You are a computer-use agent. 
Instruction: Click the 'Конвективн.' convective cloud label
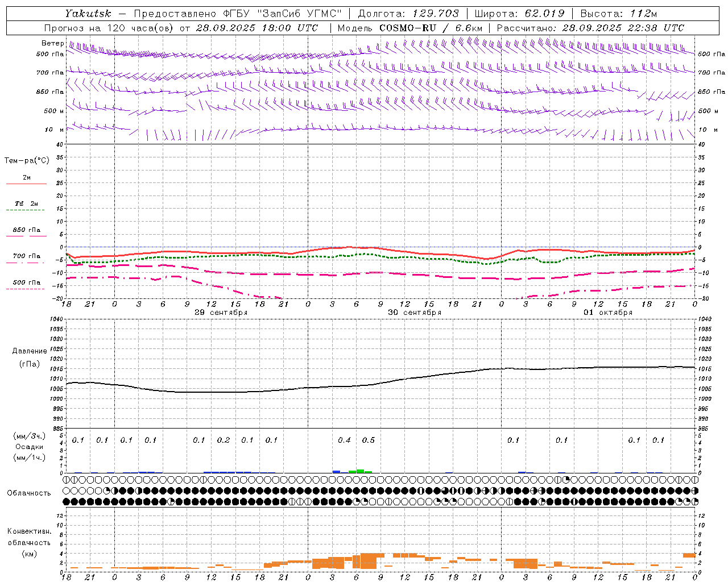point(29,531)
